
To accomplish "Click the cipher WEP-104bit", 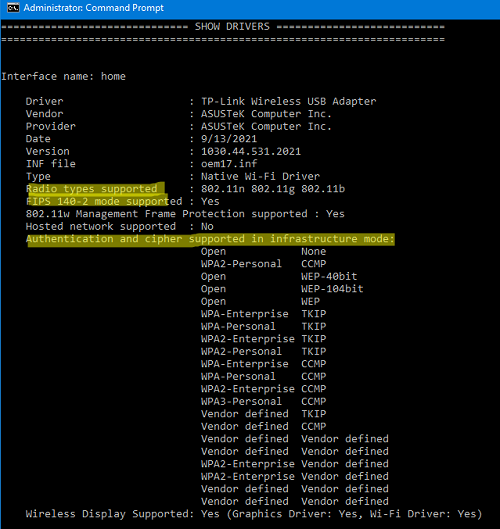I will coord(332,288).
